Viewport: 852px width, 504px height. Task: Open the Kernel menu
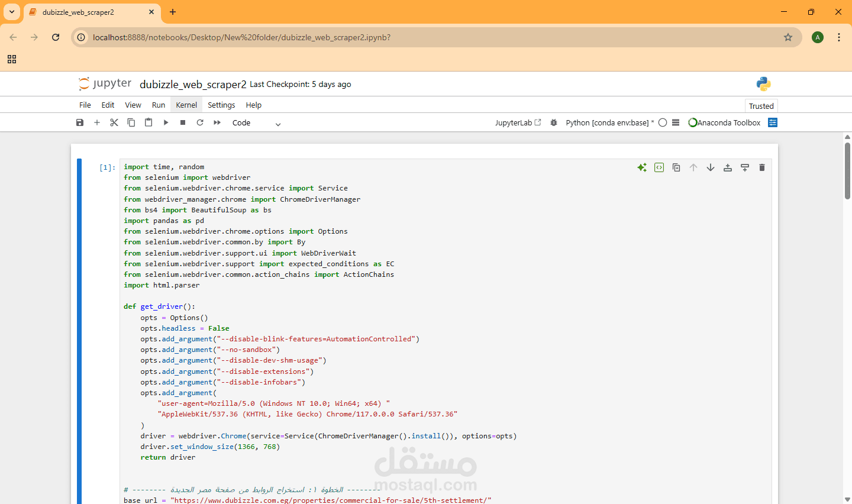click(x=186, y=105)
